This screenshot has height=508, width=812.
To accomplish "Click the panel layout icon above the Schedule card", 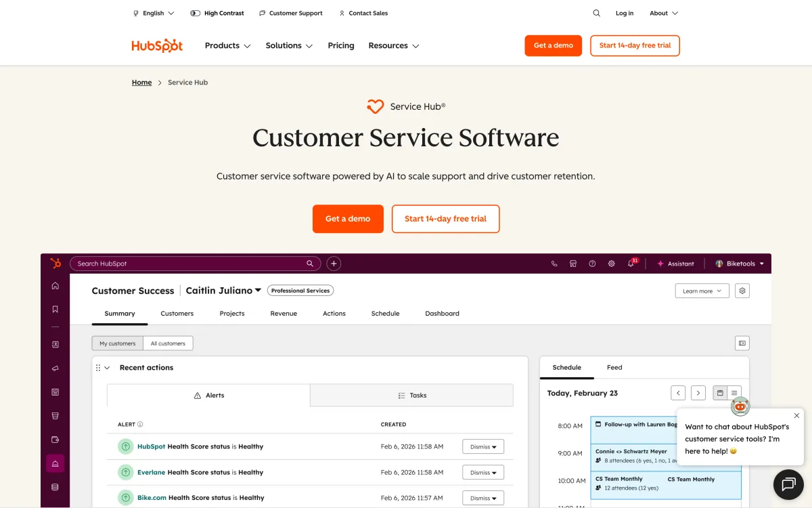I will (742, 343).
